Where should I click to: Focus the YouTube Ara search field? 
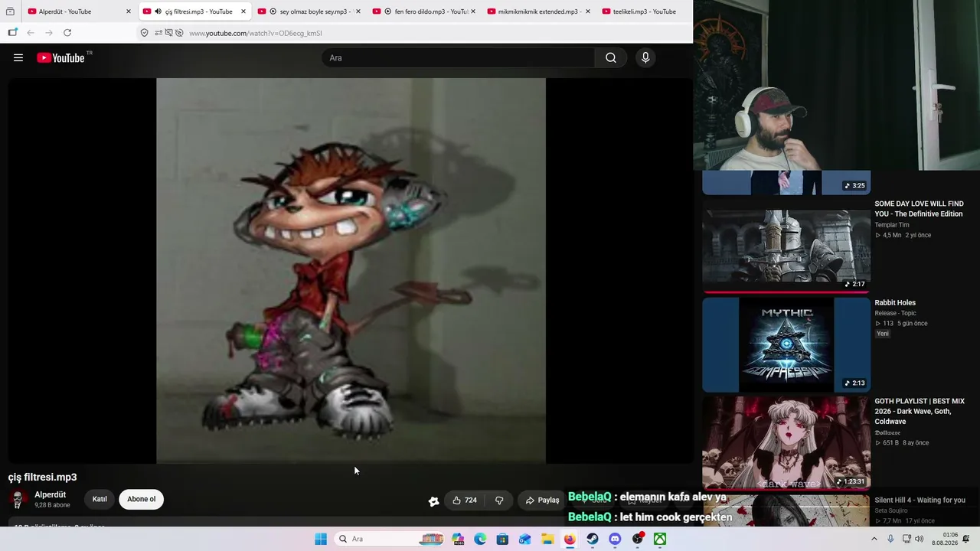coord(459,57)
